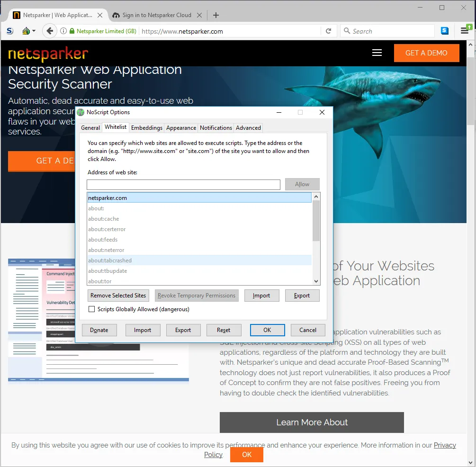
Task: Close the Netsparker Web Application tab
Action: coord(99,15)
